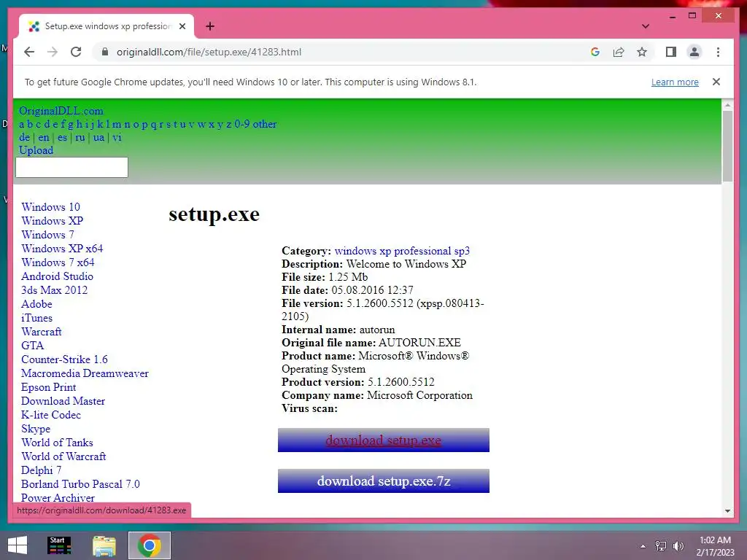Dismiss the Chrome update notification
The height and width of the screenshot is (560, 747).
[x=716, y=82]
